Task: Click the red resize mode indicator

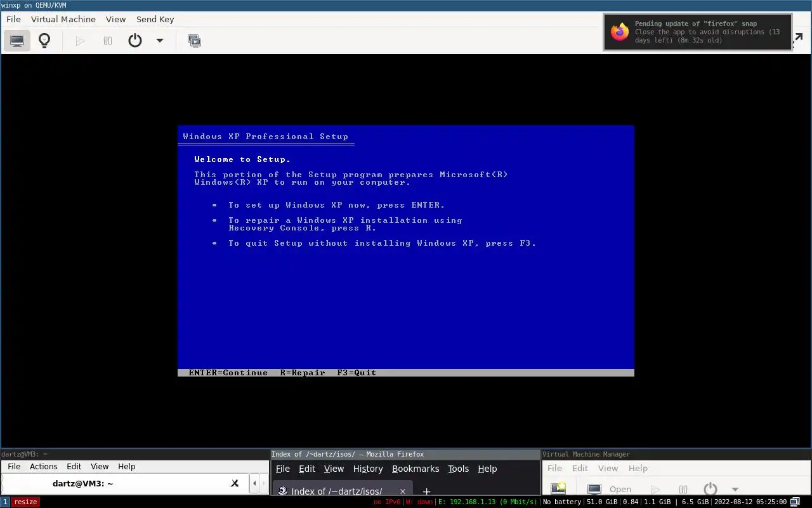Action: click(x=26, y=502)
